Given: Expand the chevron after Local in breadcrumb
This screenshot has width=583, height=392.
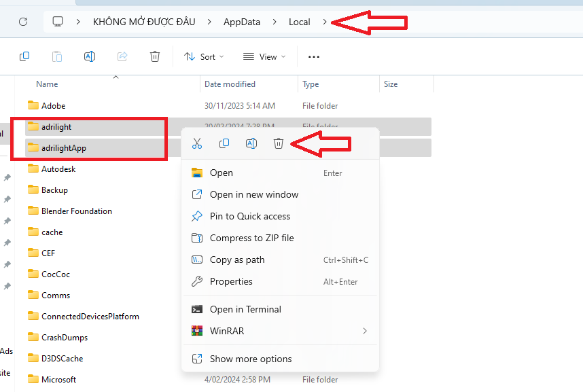Looking at the screenshot, I should (325, 22).
